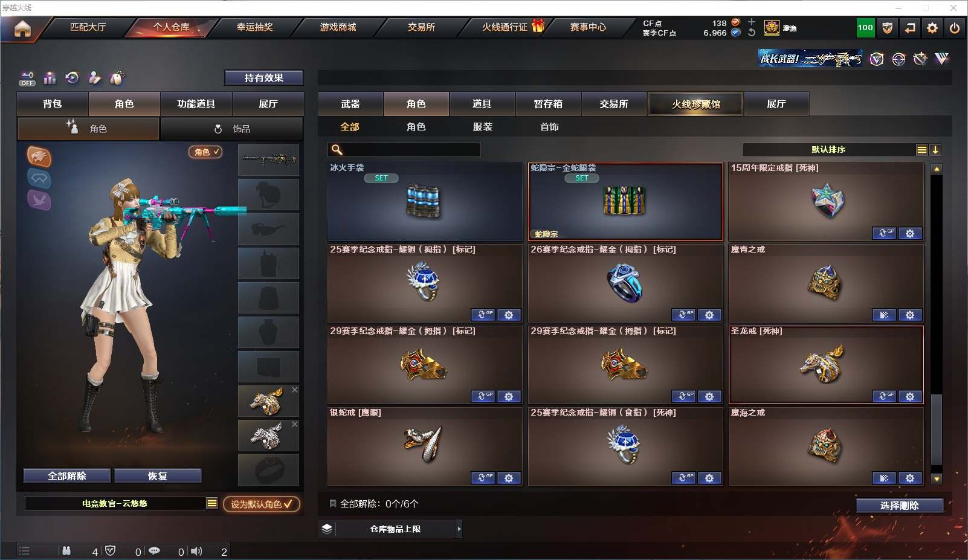The height and width of the screenshot is (560, 968).
Task: Toggle 设为默认角色 checkbox button
Action: [x=262, y=504]
